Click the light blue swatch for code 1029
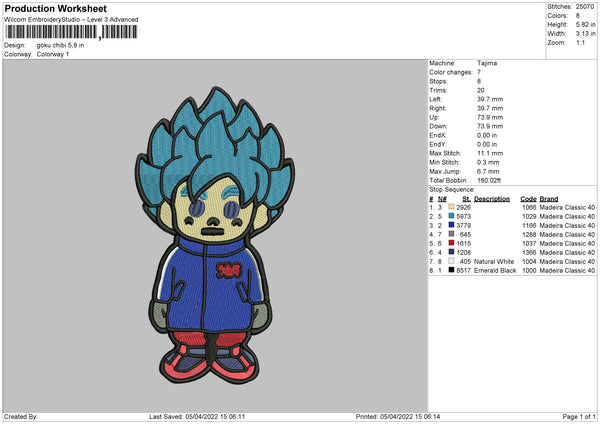 coord(451,216)
